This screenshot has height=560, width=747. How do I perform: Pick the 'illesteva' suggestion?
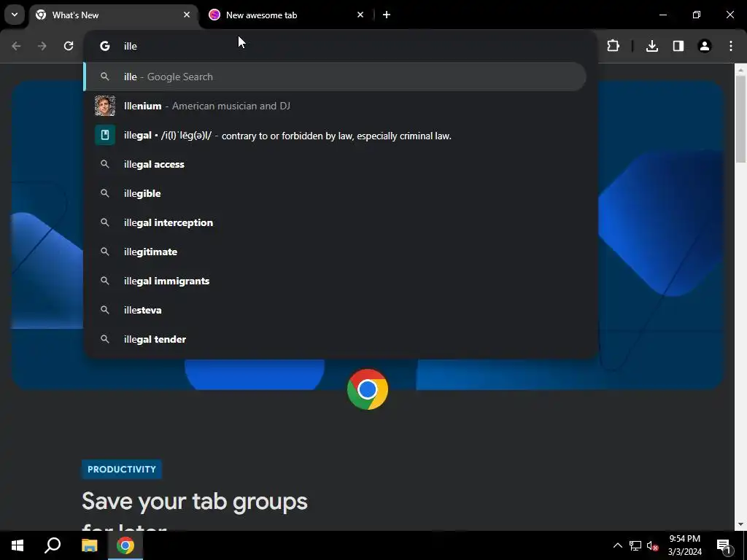click(x=335, y=310)
